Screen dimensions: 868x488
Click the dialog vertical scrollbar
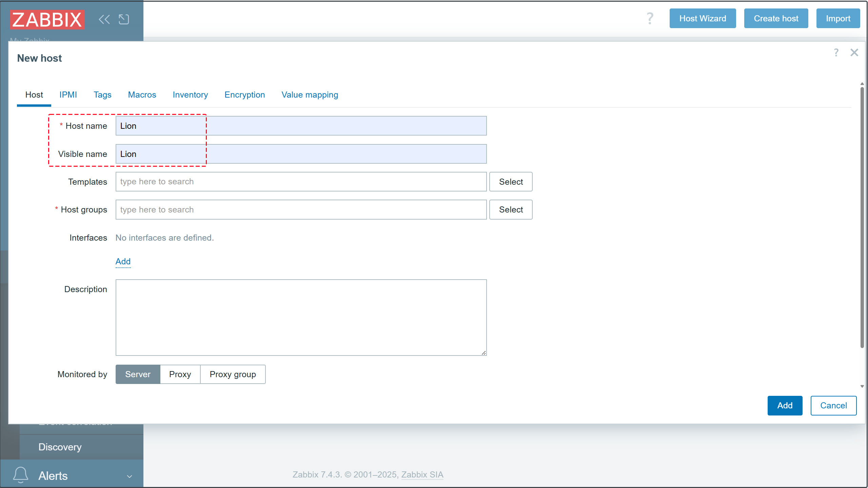862,217
